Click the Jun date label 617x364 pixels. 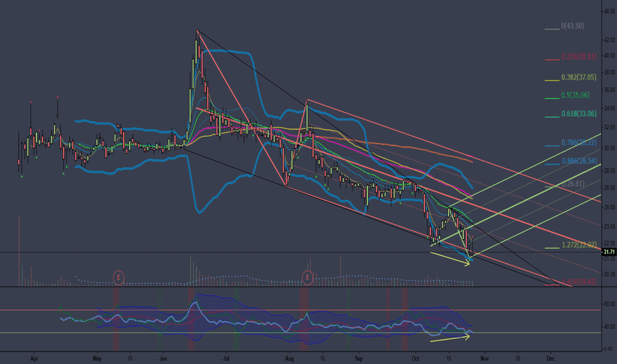click(x=163, y=359)
